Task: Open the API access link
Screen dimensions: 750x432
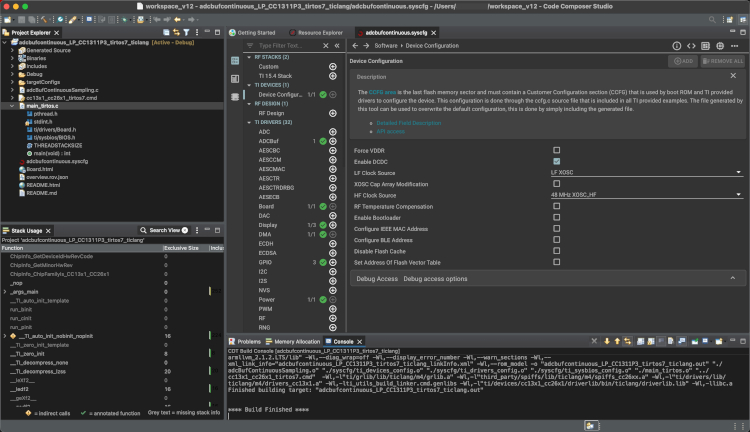Action: click(390, 131)
